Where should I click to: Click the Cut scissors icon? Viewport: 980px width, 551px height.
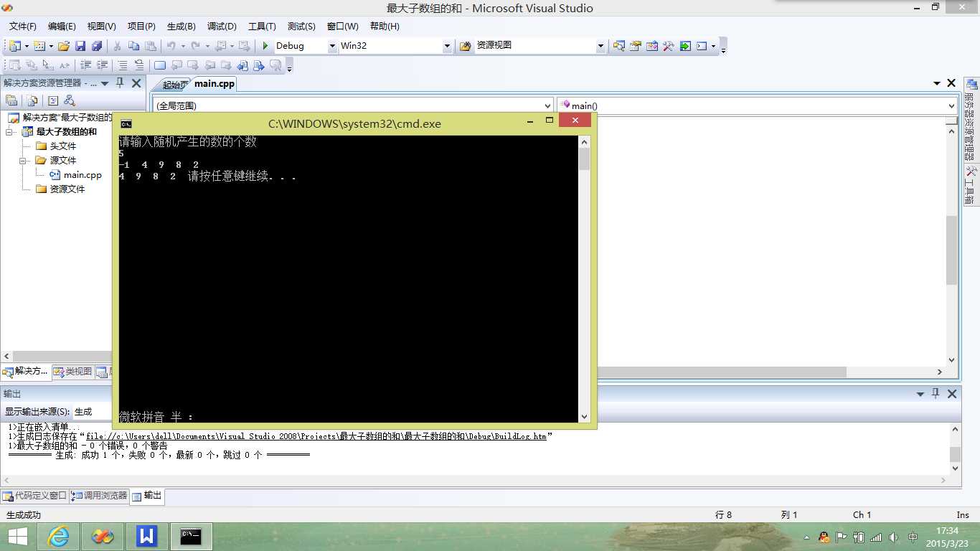[x=117, y=46]
